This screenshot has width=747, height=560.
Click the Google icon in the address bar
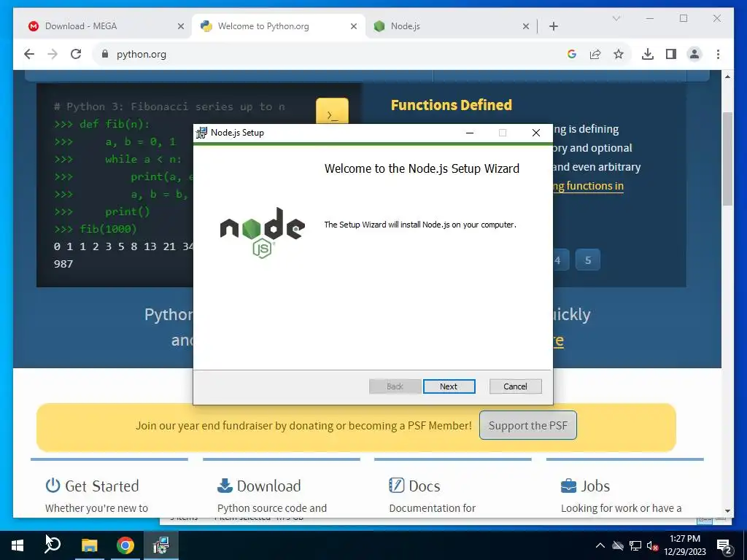click(572, 54)
